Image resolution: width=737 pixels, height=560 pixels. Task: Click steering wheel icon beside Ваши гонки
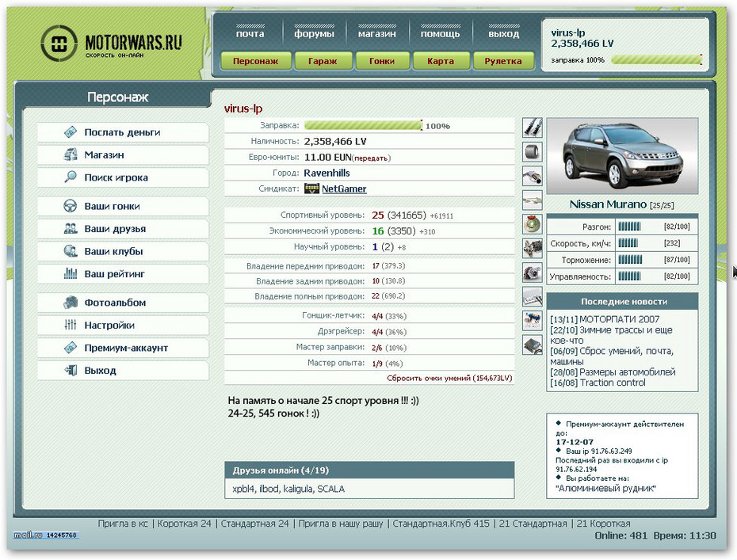[71, 206]
